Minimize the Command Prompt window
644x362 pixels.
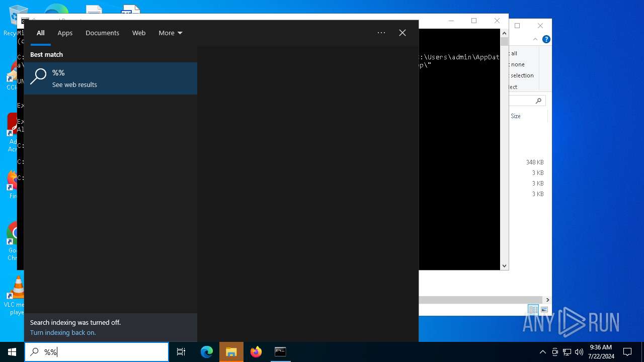pos(451,21)
